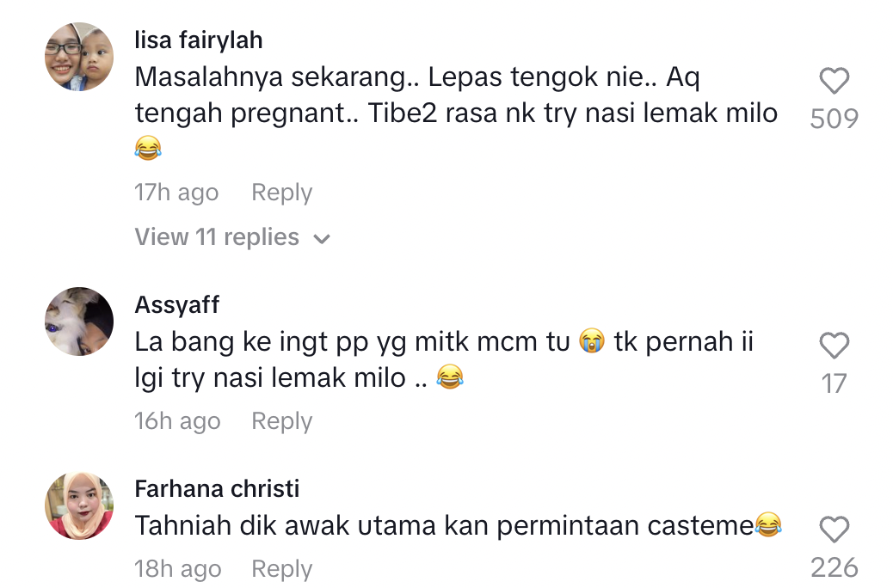Screen dimensions: 893x588
Task: Expand View 11 replies
Action: (217, 237)
